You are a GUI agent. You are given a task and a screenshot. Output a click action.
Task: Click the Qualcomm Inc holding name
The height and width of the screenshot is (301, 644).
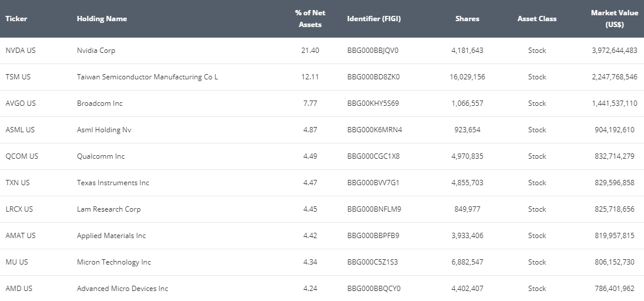pos(100,156)
